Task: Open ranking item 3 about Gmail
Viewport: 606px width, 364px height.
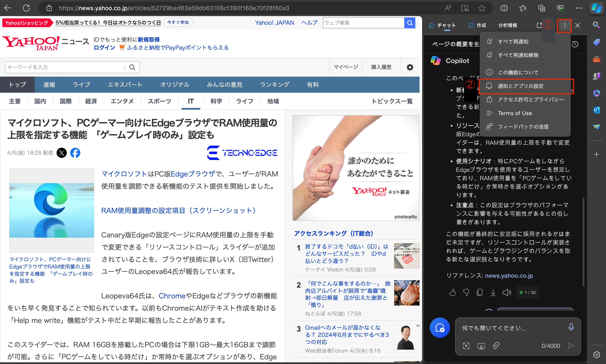Action: (x=347, y=335)
